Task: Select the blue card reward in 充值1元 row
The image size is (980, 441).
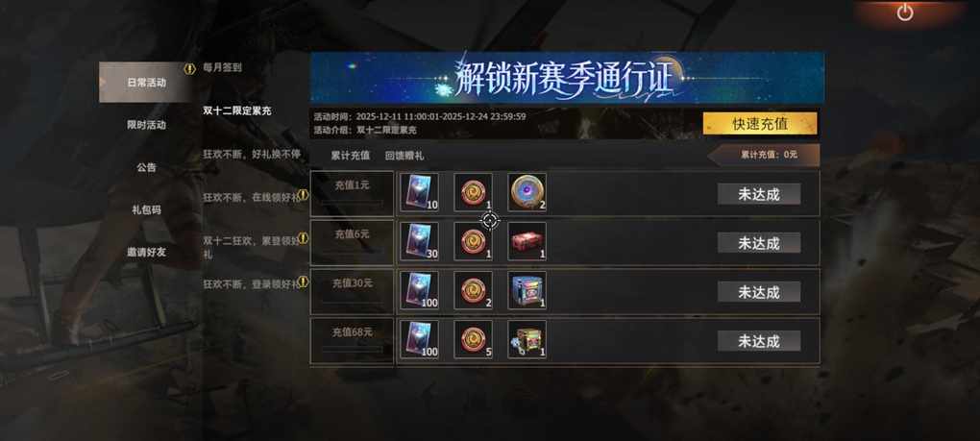Action: 419,192
